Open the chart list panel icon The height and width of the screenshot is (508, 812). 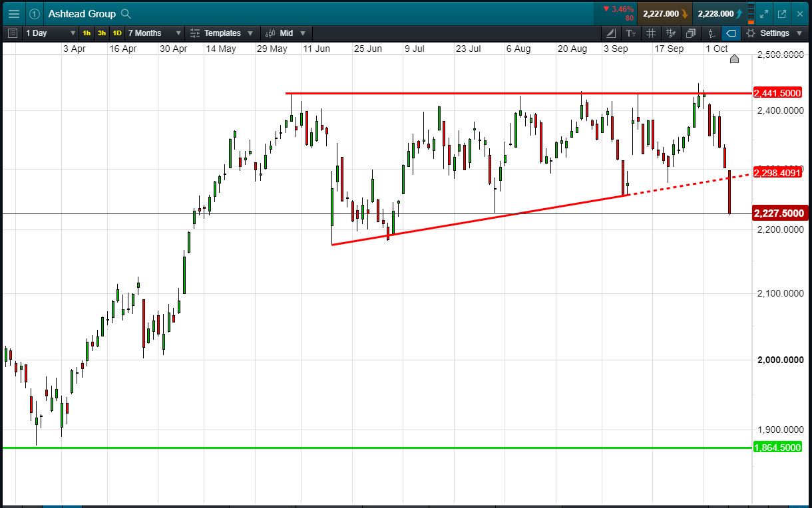pyautogui.click(x=13, y=33)
